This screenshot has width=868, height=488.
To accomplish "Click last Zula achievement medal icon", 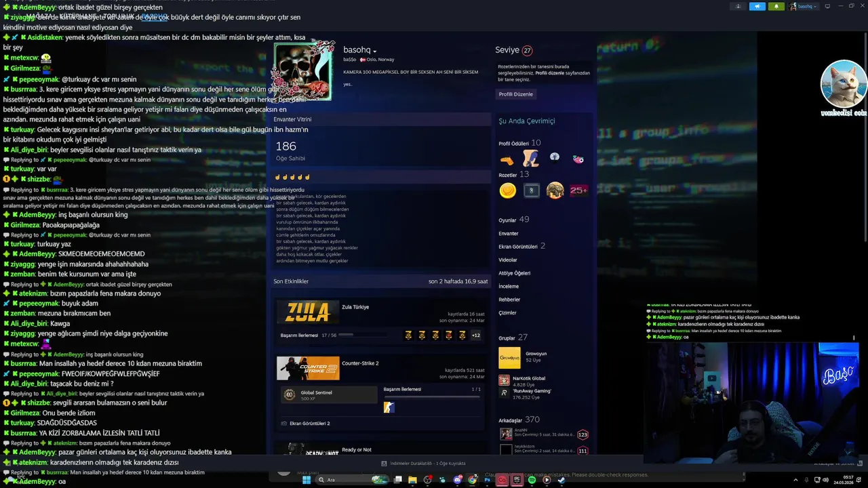I will 462,335.
